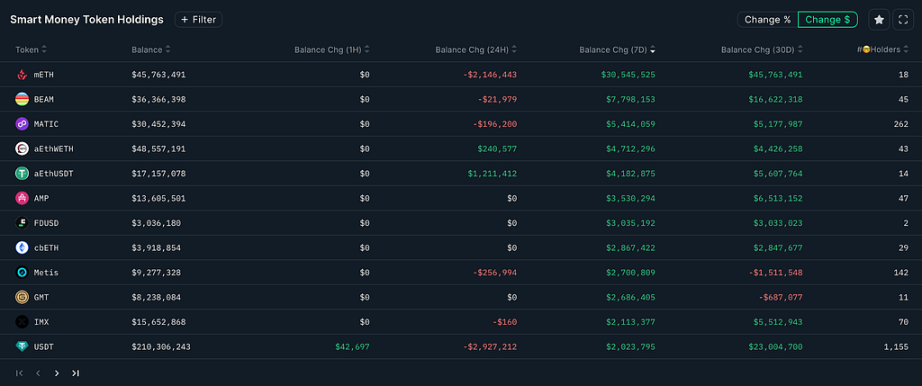Click the Metis token logo
The height and width of the screenshot is (386, 922).
pyautogui.click(x=22, y=272)
